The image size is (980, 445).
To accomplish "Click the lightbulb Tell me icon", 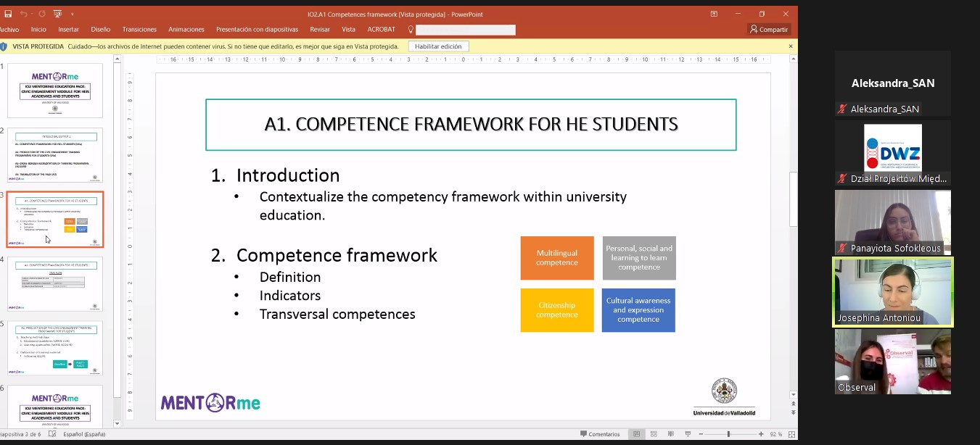I will pos(411,30).
